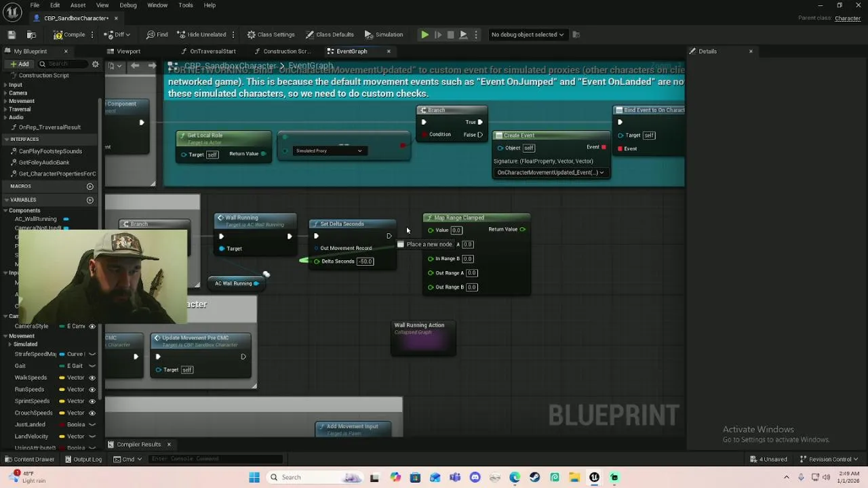Navigate back in graph history
Image resolution: width=868 pixels, height=488 pixels.
point(135,66)
